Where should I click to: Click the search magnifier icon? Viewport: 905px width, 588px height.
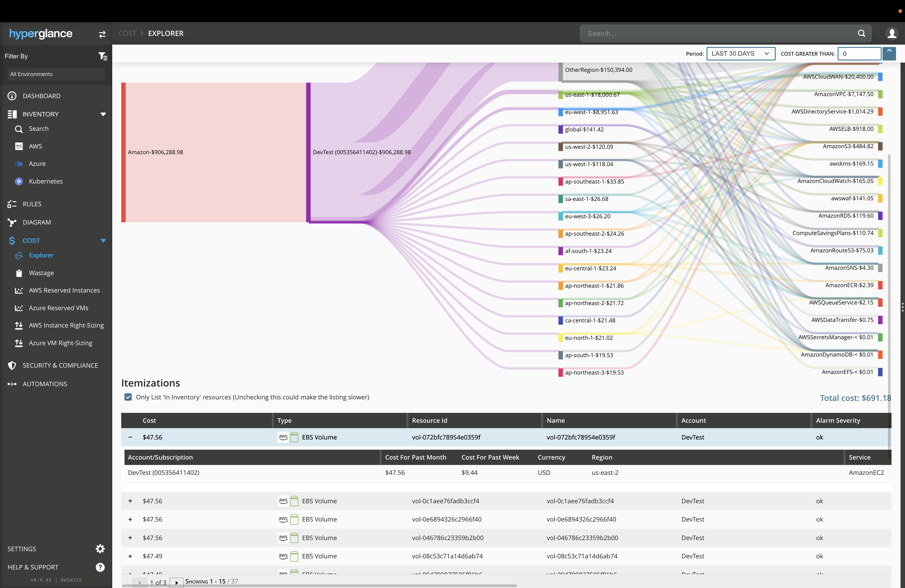click(861, 34)
